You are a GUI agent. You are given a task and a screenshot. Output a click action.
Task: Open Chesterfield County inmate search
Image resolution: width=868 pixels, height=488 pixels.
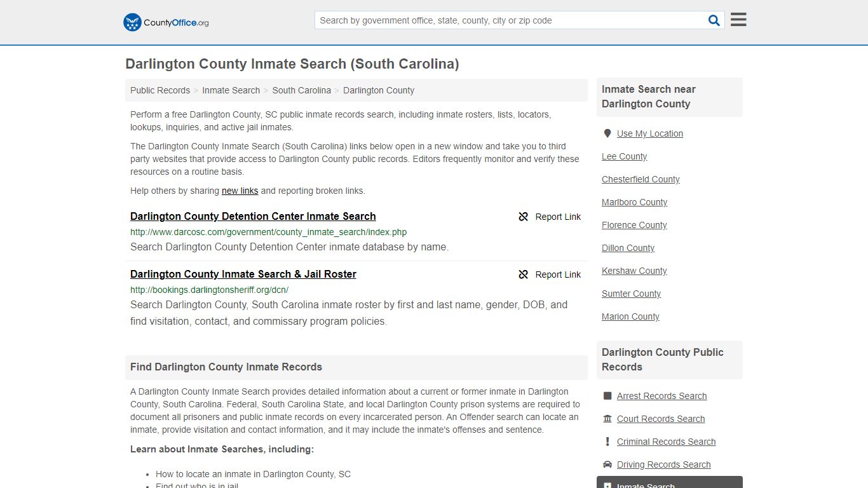[x=641, y=179]
